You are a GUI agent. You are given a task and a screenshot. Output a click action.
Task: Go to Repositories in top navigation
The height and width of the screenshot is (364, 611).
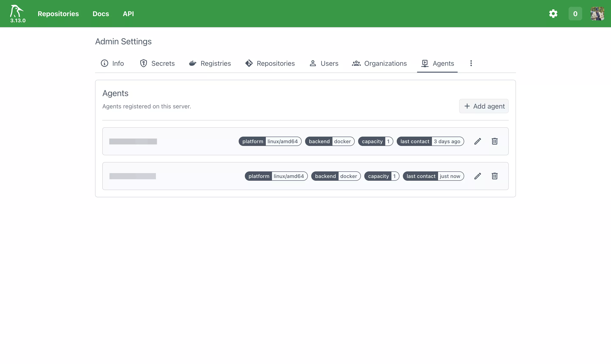click(x=58, y=14)
